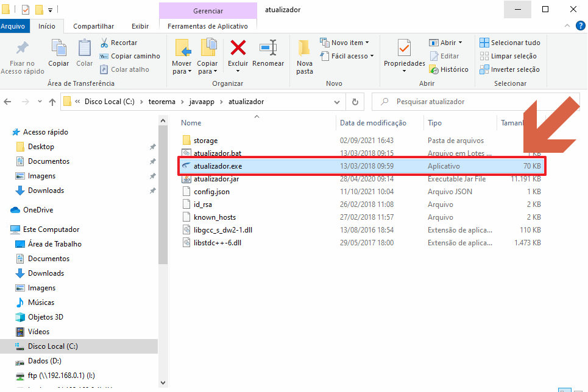Click Disco Local (C:) in address breadcrumb
Image resolution: width=588 pixels, height=392 pixels.
tap(110, 102)
